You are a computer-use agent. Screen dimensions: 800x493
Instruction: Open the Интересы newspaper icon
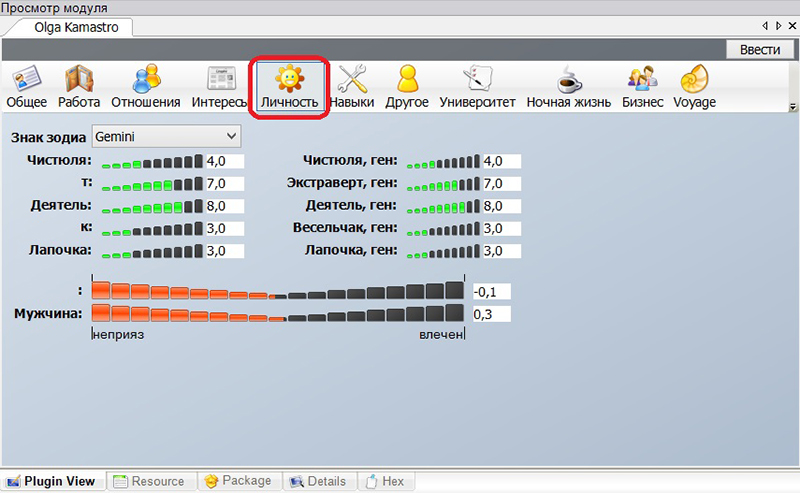coord(219,79)
